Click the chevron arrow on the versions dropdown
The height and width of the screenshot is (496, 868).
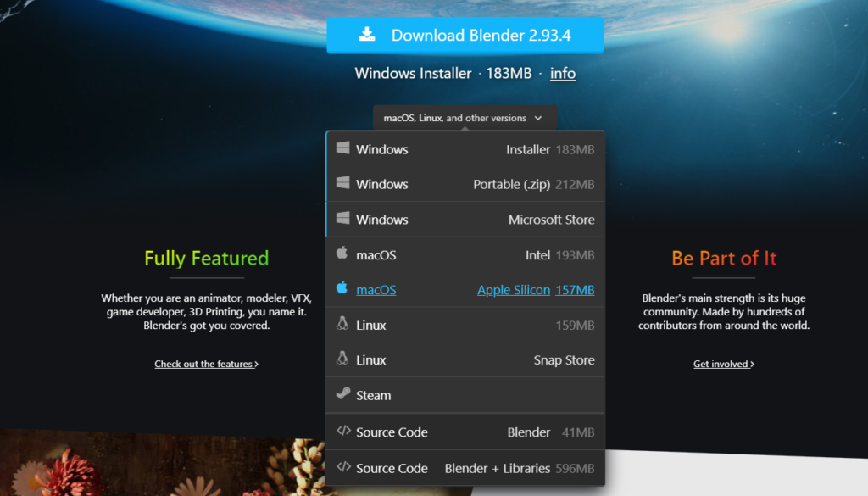pyautogui.click(x=538, y=119)
